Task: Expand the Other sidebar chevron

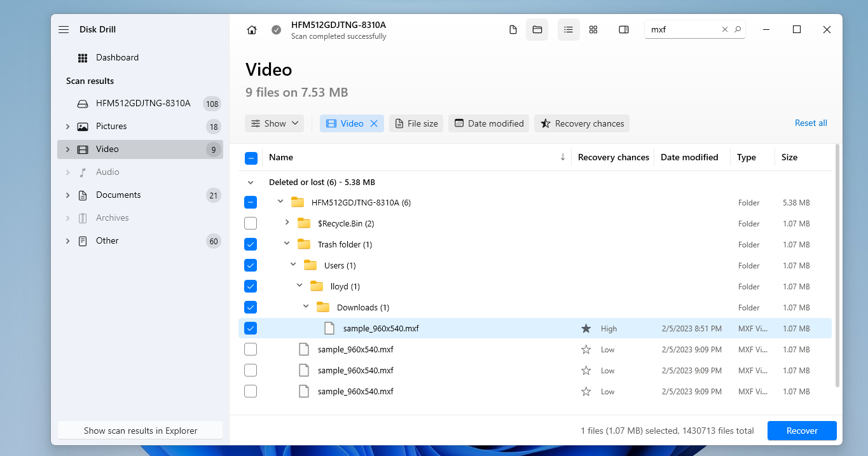Action: [x=67, y=240]
